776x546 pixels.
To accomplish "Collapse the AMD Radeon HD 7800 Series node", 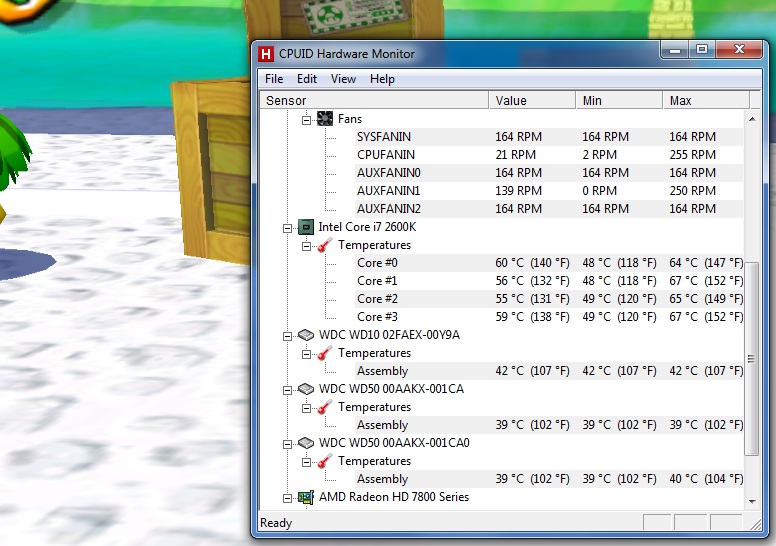I will click(x=287, y=498).
